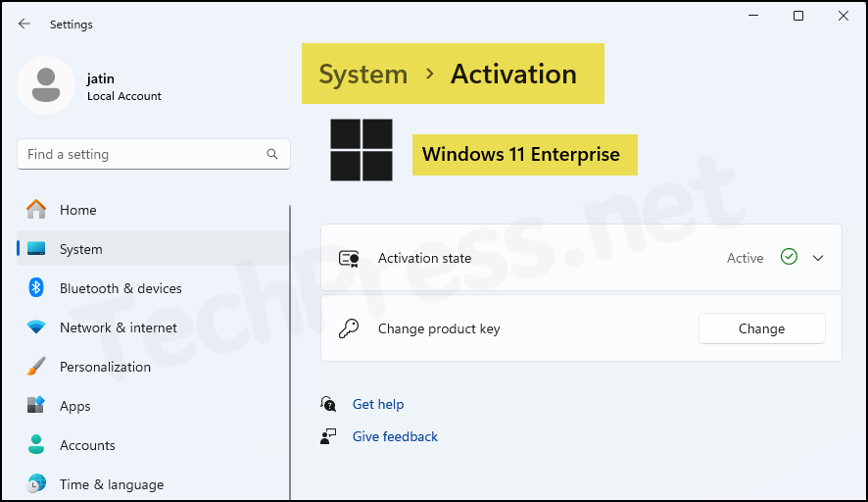Select System in the sidebar
The image size is (868, 502).
click(153, 249)
